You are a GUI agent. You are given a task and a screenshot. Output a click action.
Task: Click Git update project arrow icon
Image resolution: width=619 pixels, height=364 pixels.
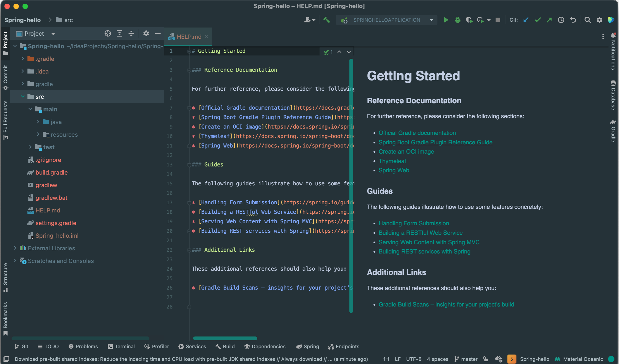coord(526,20)
